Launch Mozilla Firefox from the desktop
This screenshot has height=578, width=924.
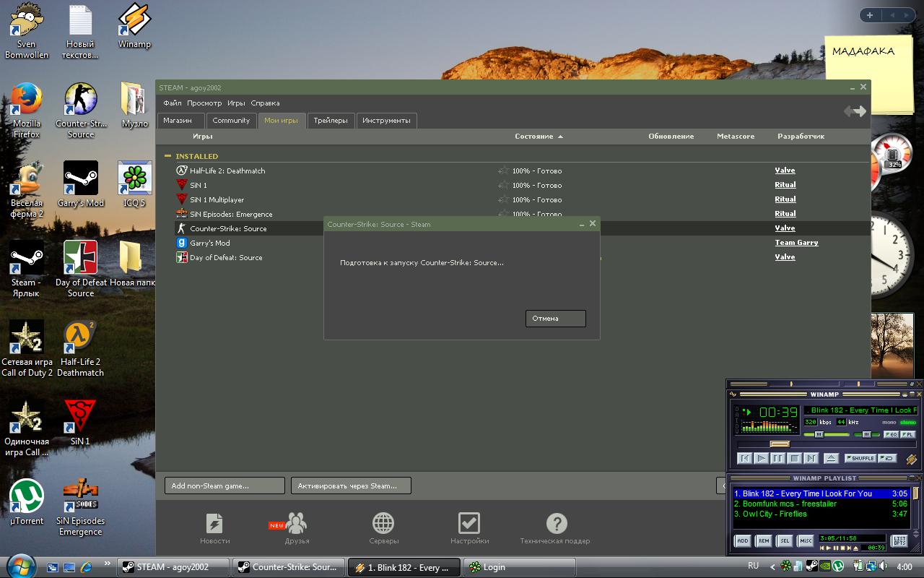click(27, 110)
